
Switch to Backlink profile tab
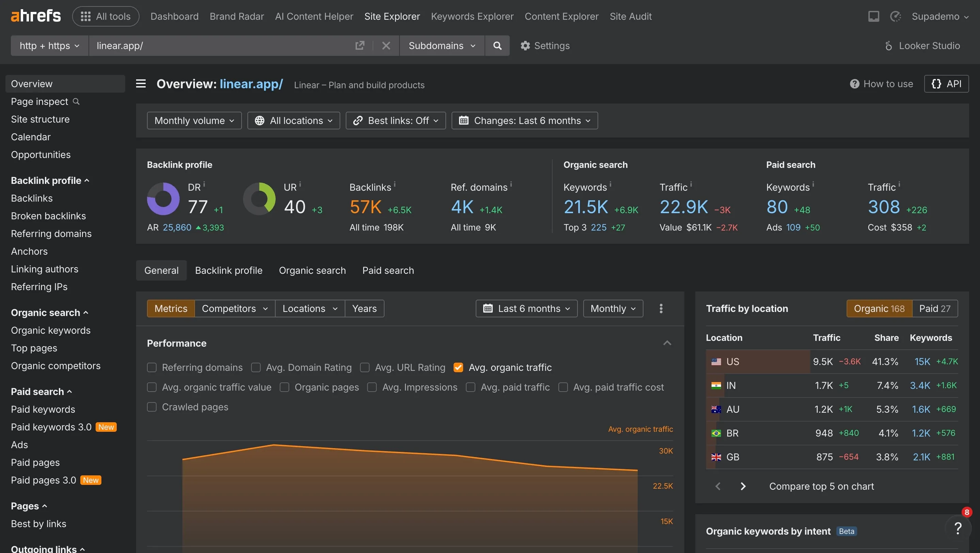(229, 270)
